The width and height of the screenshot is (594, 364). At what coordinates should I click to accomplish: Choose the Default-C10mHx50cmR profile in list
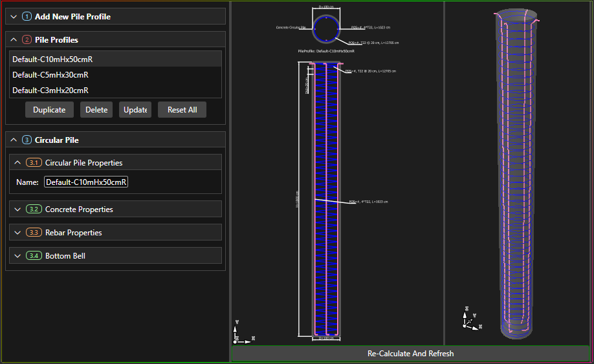tap(52, 59)
